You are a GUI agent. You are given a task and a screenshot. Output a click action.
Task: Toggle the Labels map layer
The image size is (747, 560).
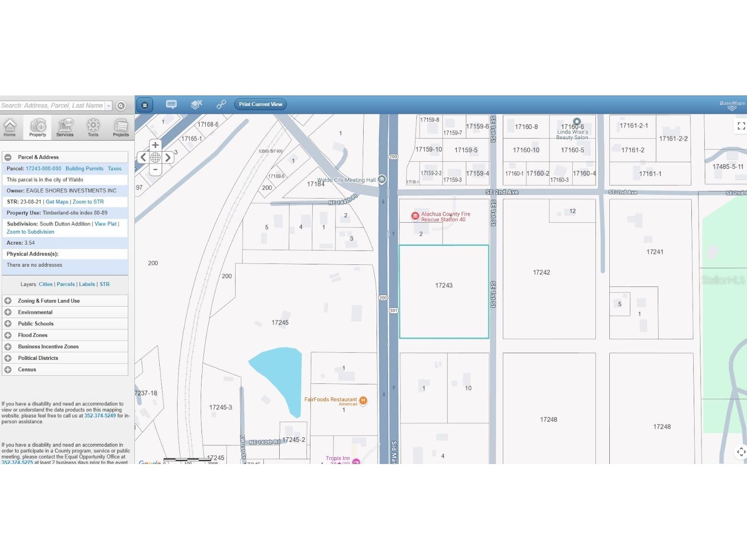tap(87, 284)
